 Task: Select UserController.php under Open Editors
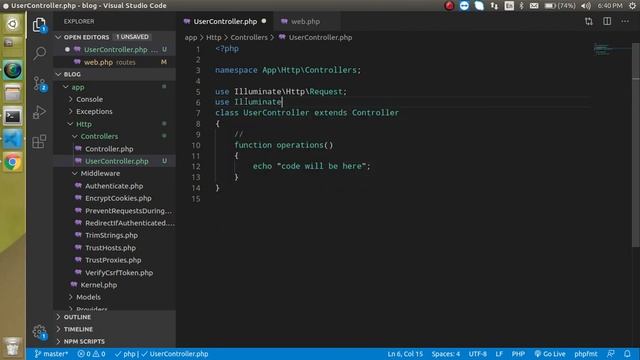pos(115,49)
